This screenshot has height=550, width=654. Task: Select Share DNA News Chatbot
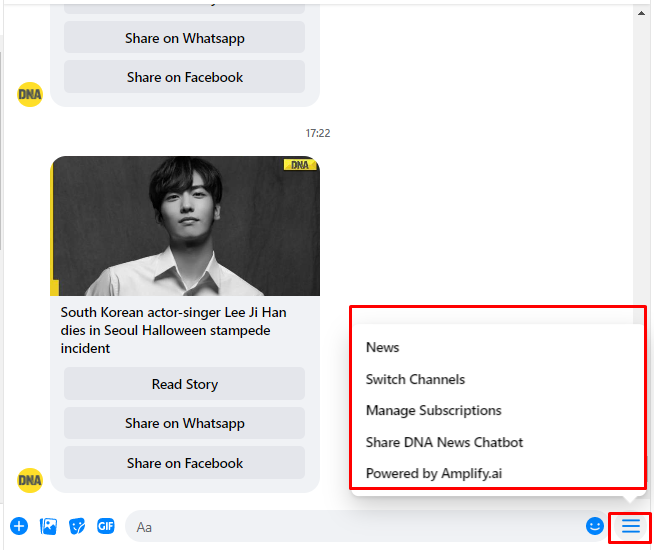click(444, 442)
